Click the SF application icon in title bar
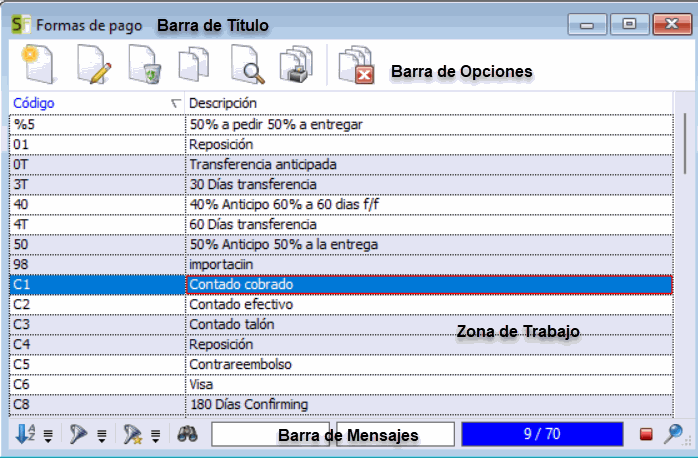The width and height of the screenshot is (698, 458). (21, 24)
